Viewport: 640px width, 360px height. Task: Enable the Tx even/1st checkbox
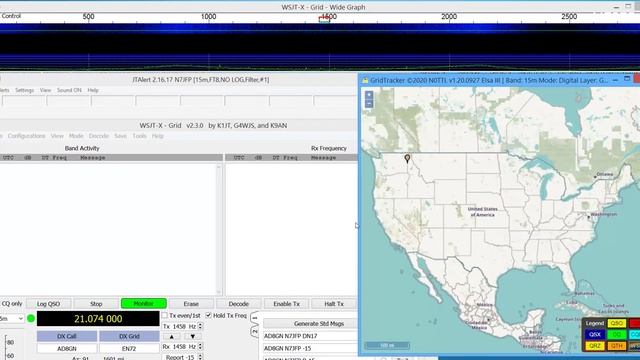[164, 316]
